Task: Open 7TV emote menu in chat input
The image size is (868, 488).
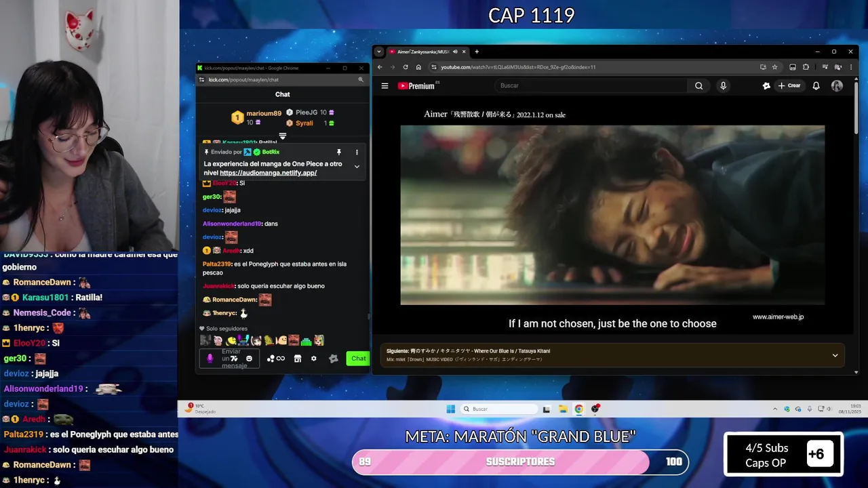Action: point(234,359)
